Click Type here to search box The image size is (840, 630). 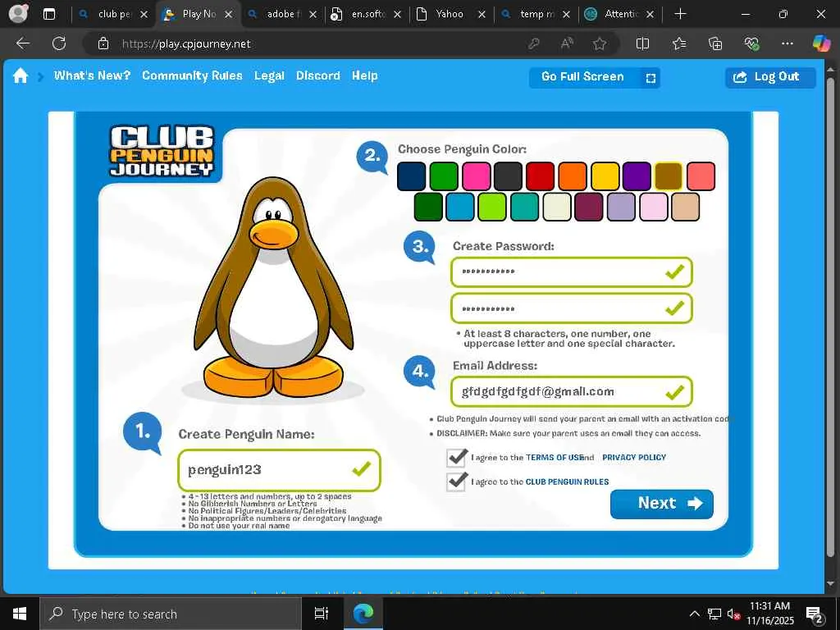pos(171,614)
